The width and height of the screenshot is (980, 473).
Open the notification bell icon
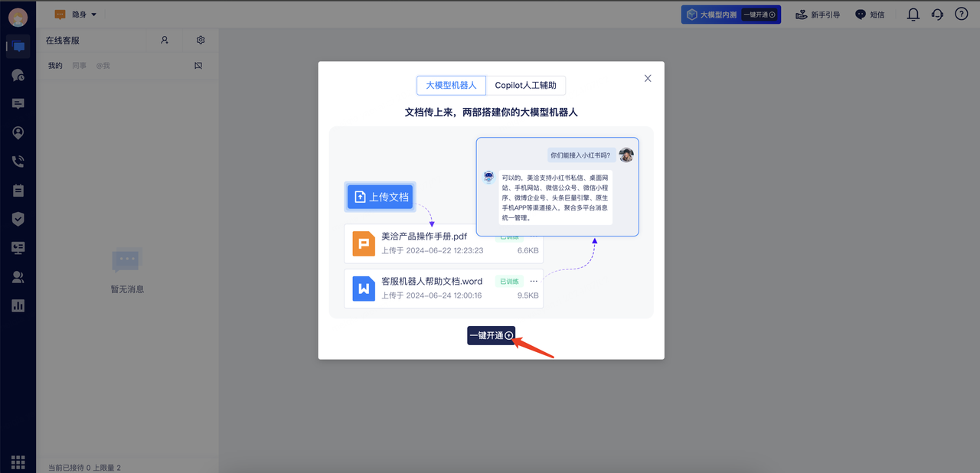[x=913, y=15]
